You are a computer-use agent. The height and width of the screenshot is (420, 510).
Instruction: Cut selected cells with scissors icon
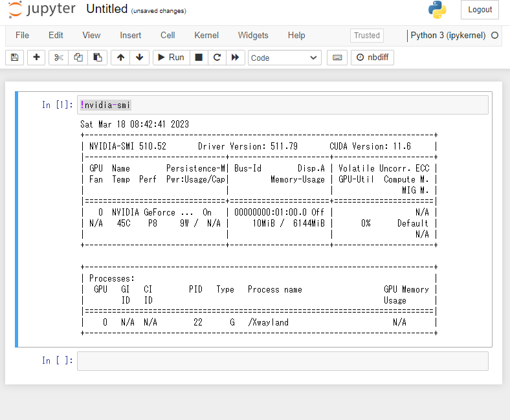point(58,58)
